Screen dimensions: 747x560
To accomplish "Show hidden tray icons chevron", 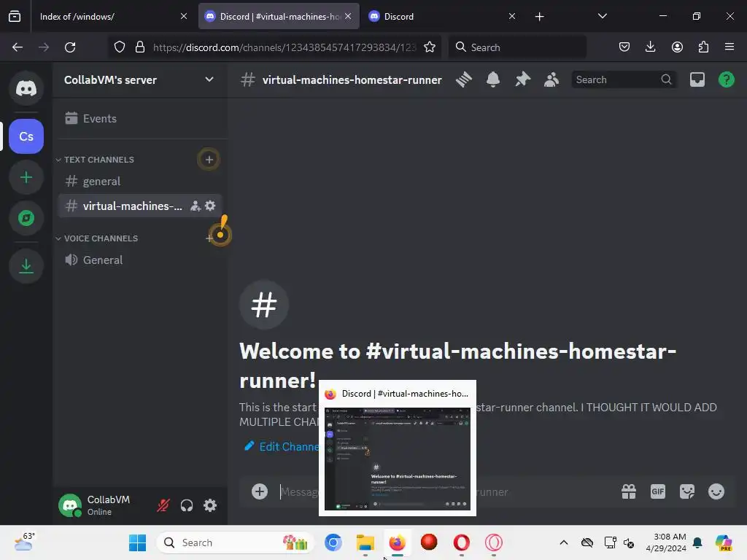I will pos(564,542).
